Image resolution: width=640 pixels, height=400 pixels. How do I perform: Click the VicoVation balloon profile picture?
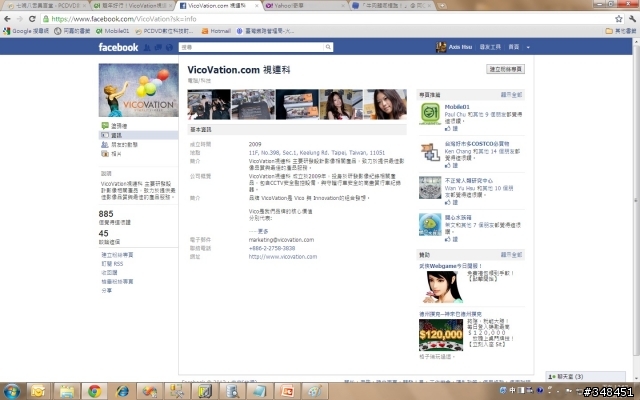coord(138,90)
